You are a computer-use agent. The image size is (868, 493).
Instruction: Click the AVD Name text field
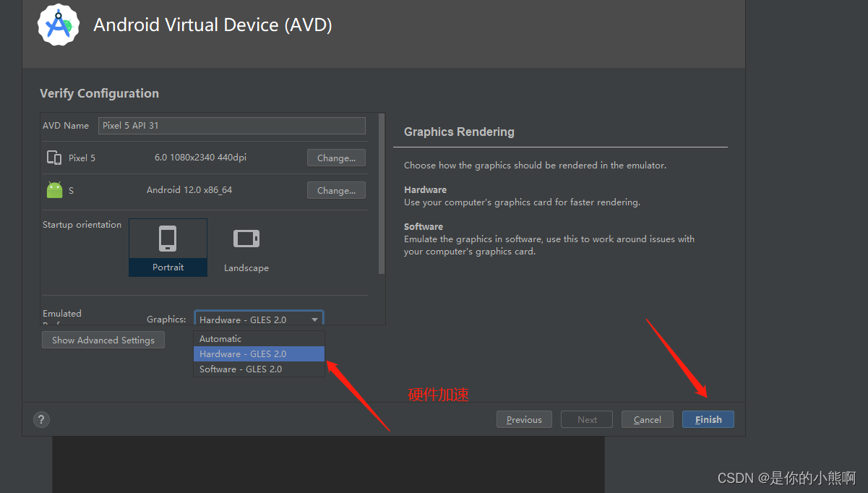(232, 125)
